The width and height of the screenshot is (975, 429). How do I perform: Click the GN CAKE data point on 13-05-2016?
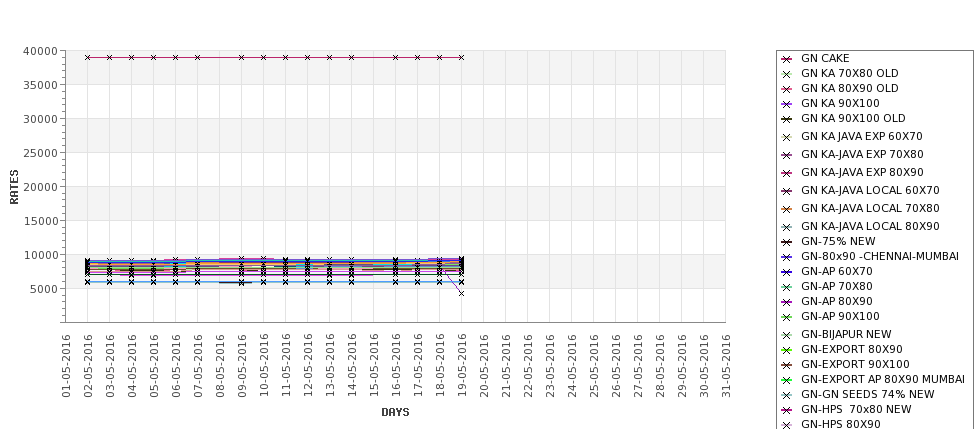point(330,57)
